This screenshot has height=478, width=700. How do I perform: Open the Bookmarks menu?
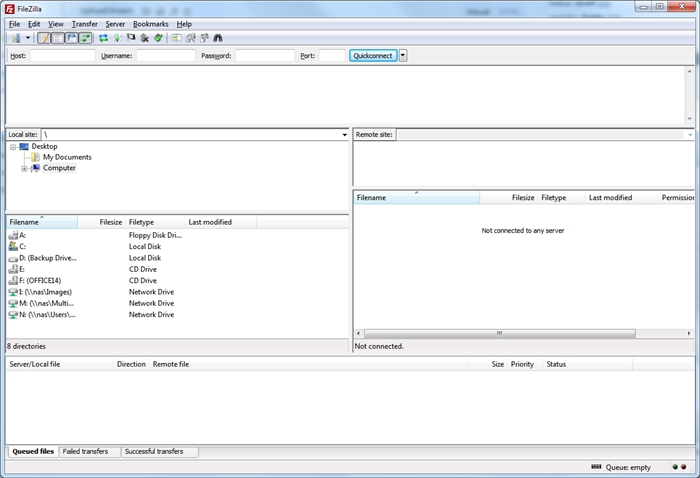pos(150,24)
